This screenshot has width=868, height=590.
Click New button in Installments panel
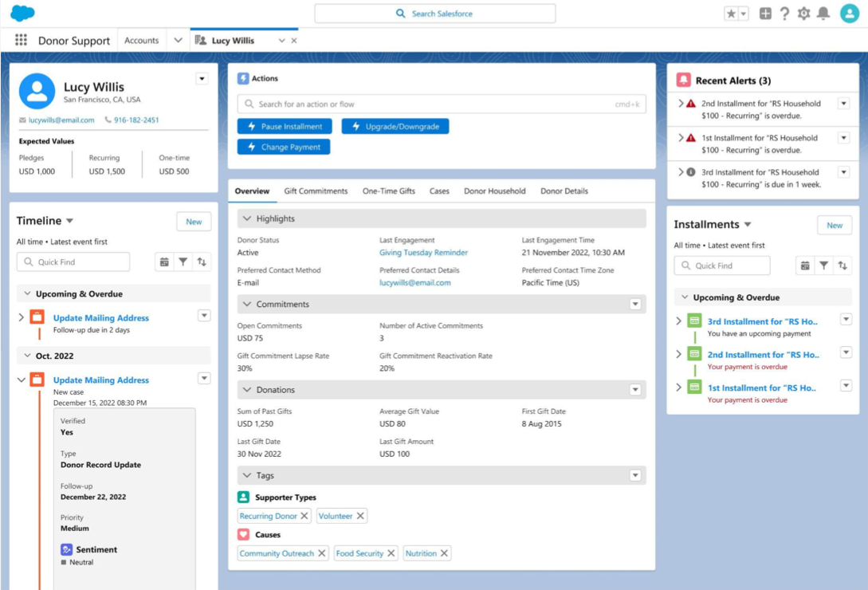(x=835, y=225)
